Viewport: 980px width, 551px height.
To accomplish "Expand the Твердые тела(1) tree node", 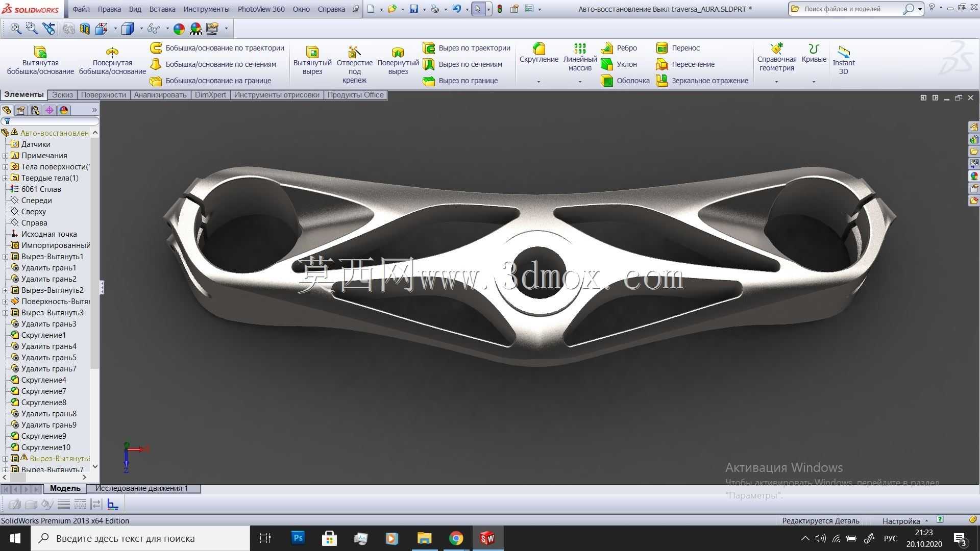I will tap(5, 178).
